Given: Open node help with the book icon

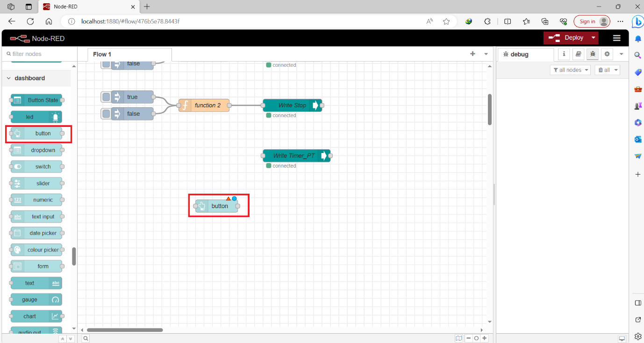Looking at the screenshot, I should 578,54.
